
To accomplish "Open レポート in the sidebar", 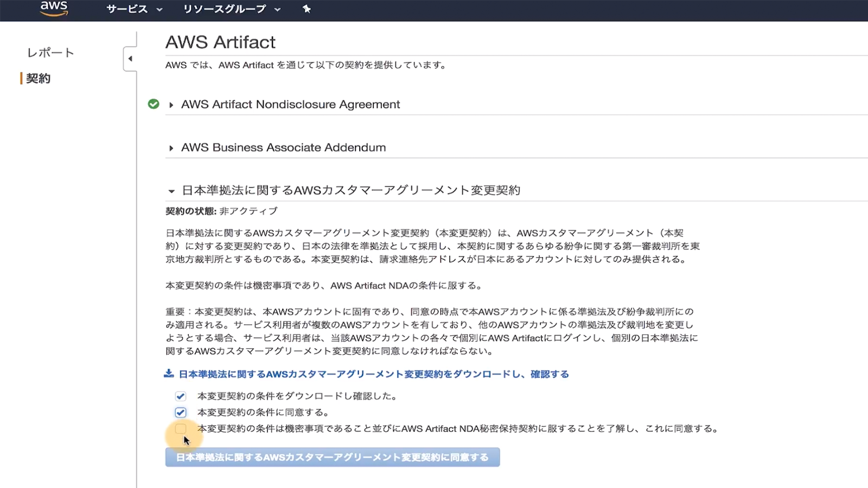I will [x=50, y=53].
